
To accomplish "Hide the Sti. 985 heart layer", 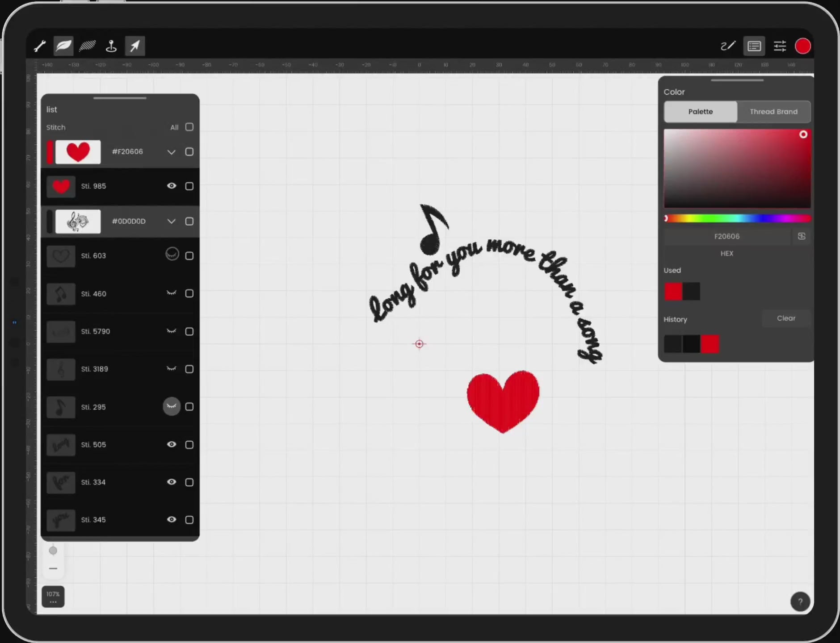I will click(x=172, y=186).
